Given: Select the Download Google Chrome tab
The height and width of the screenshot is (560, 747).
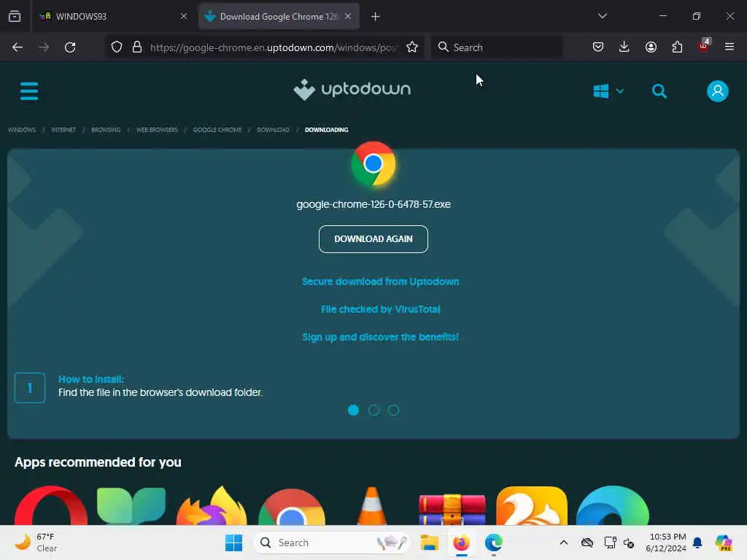Looking at the screenshot, I should tap(279, 16).
